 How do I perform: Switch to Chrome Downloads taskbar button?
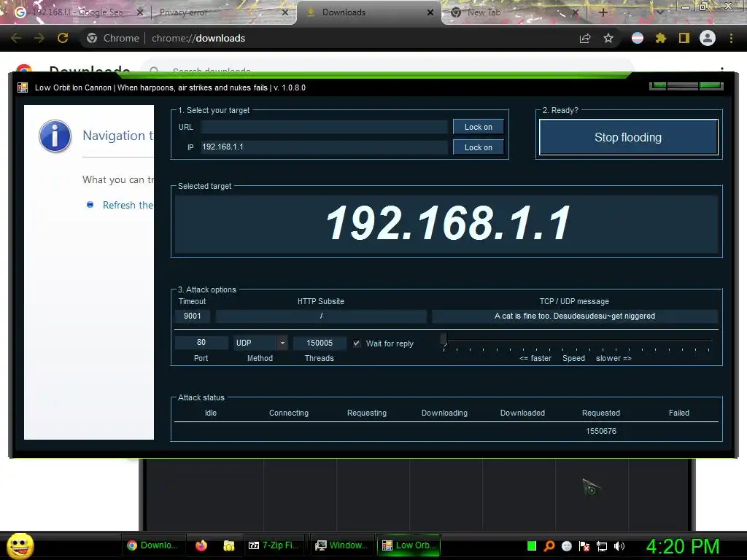(153, 545)
